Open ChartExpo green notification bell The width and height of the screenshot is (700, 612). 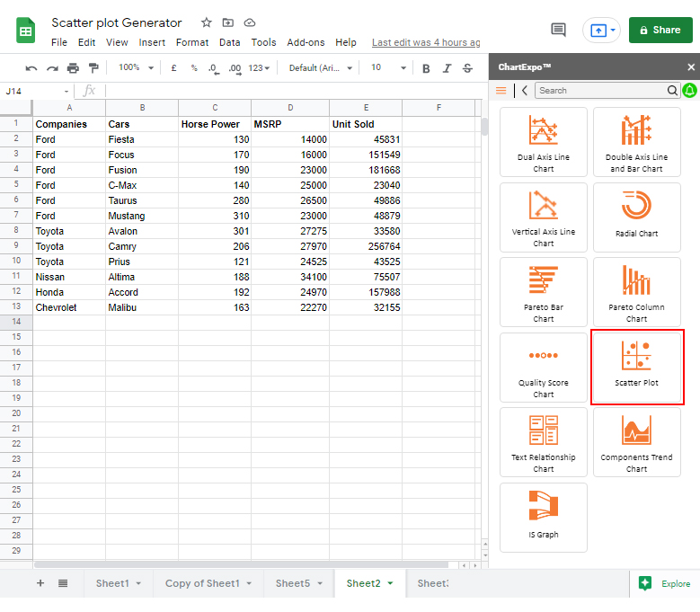coord(690,91)
